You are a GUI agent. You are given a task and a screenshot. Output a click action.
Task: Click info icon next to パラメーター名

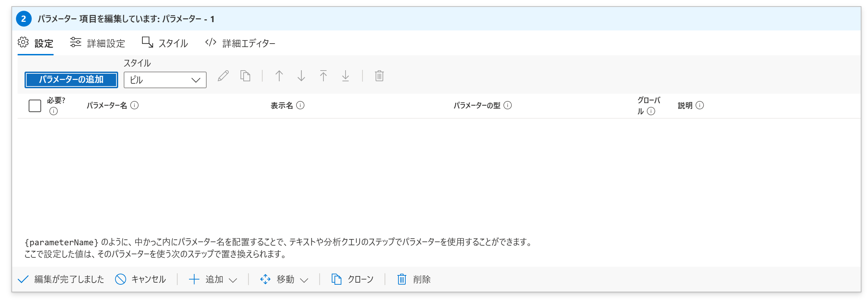tap(134, 105)
